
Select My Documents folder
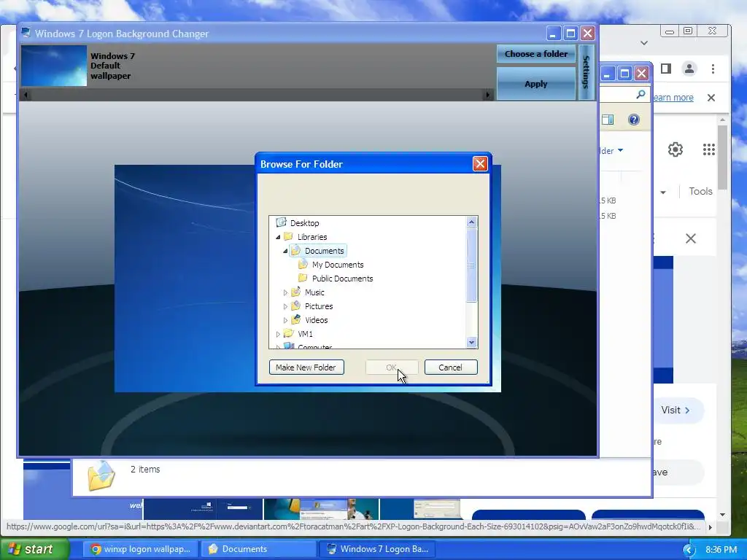(338, 264)
